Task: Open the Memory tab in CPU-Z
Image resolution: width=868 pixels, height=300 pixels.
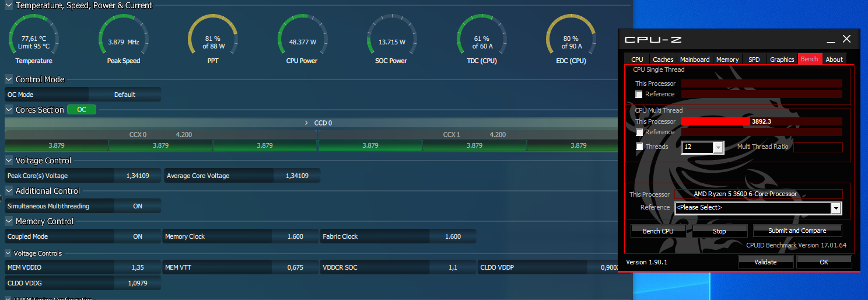Action: click(727, 60)
